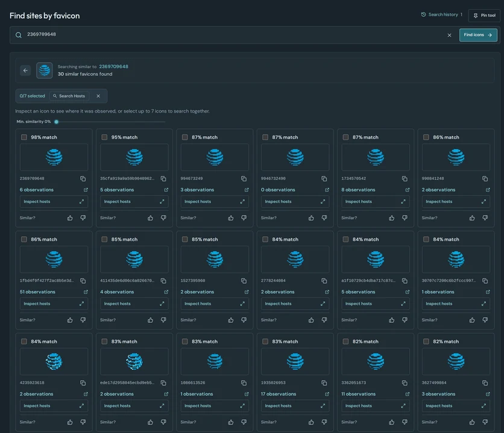Thumbs down the 17 observations card
The image size is (504, 433).
(x=324, y=422)
